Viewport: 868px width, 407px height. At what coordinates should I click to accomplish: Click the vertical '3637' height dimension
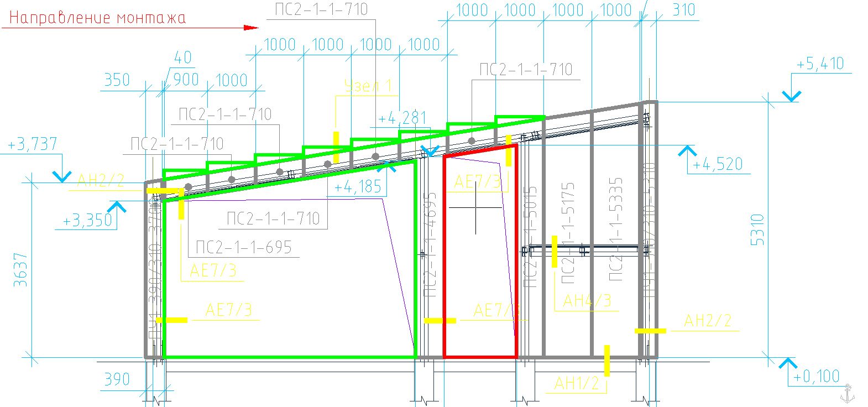(x=20, y=269)
